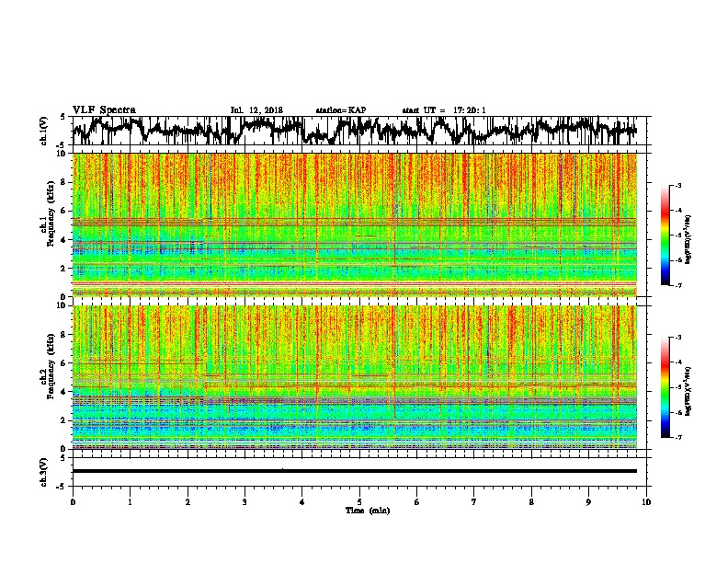Image resolution: width=728 pixels, height=563 pixels.
Task: Click the time axis tick label '7'
Action: [x=474, y=502]
